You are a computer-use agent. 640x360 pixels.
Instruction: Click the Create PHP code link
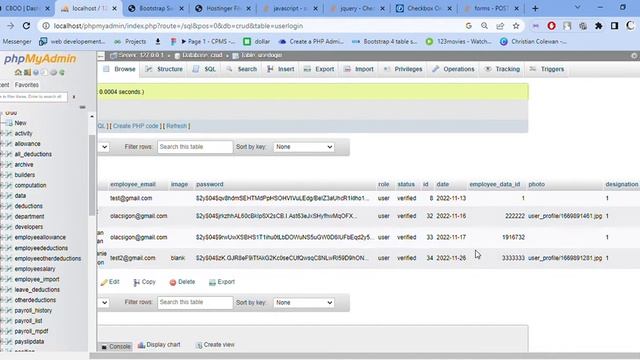[x=136, y=126]
